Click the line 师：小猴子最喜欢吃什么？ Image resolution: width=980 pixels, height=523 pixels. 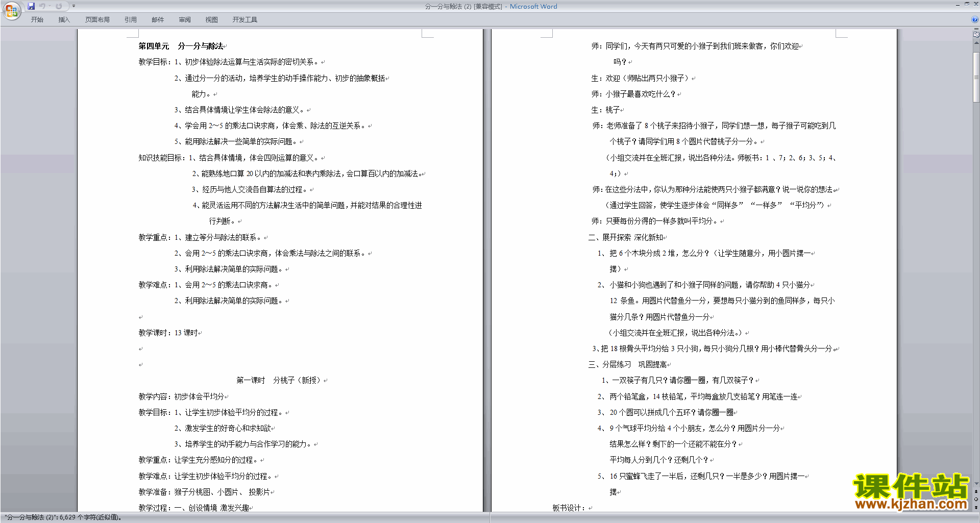click(x=633, y=94)
